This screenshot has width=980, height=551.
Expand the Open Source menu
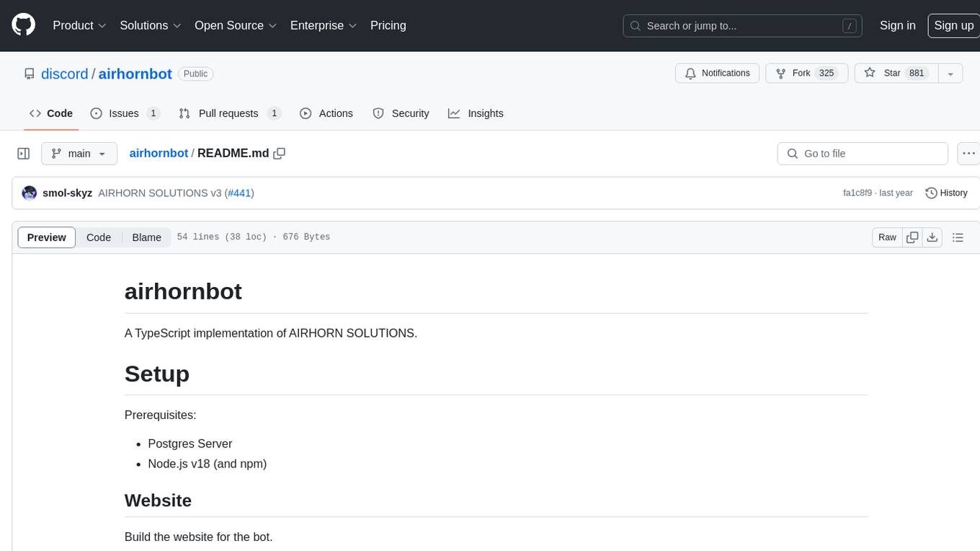click(236, 25)
